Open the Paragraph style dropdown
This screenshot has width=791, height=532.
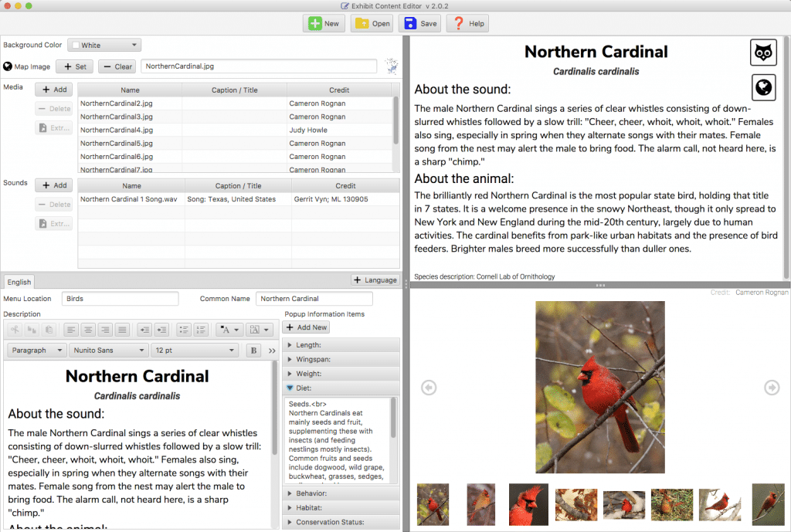point(37,350)
